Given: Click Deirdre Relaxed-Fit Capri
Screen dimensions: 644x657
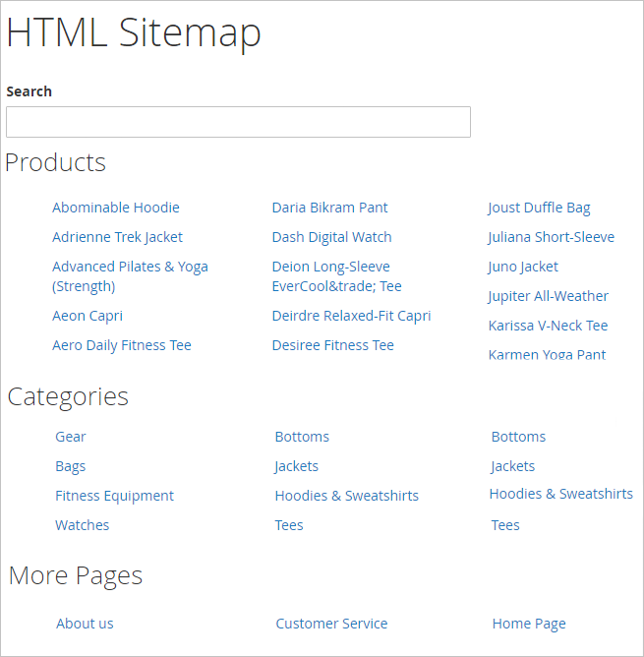Looking at the screenshot, I should [x=351, y=316].
